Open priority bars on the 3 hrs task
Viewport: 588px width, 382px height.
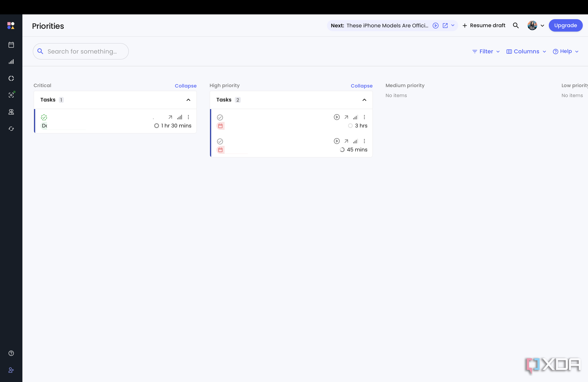pyautogui.click(x=355, y=117)
